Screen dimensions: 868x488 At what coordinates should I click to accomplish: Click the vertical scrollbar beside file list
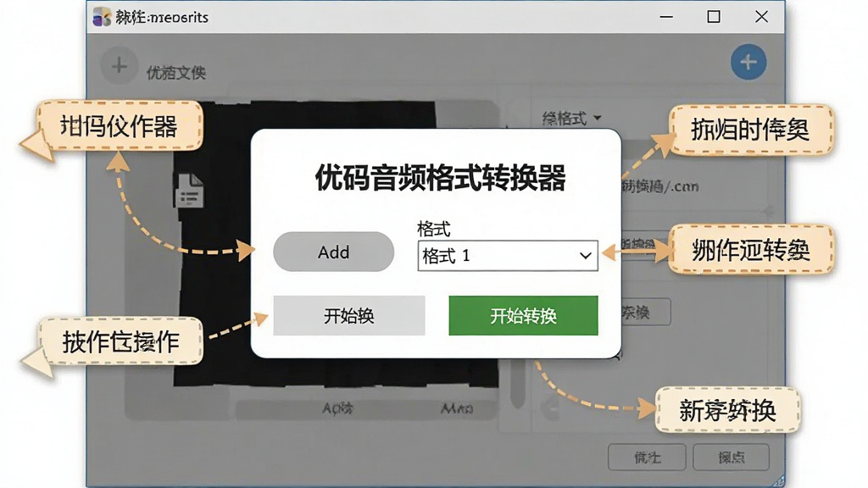pyautogui.click(x=518, y=382)
